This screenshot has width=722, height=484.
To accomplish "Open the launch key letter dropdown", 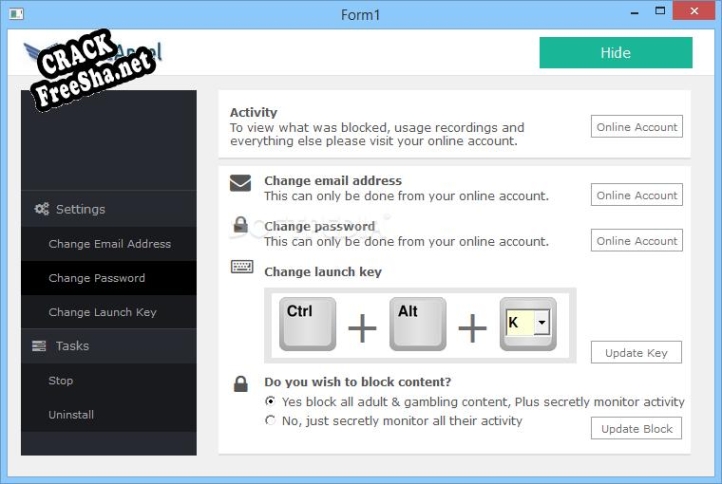I will click(541, 323).
